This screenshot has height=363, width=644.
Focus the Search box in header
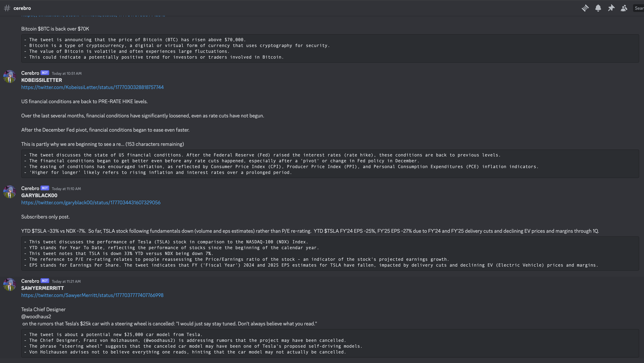coord(639,8)
